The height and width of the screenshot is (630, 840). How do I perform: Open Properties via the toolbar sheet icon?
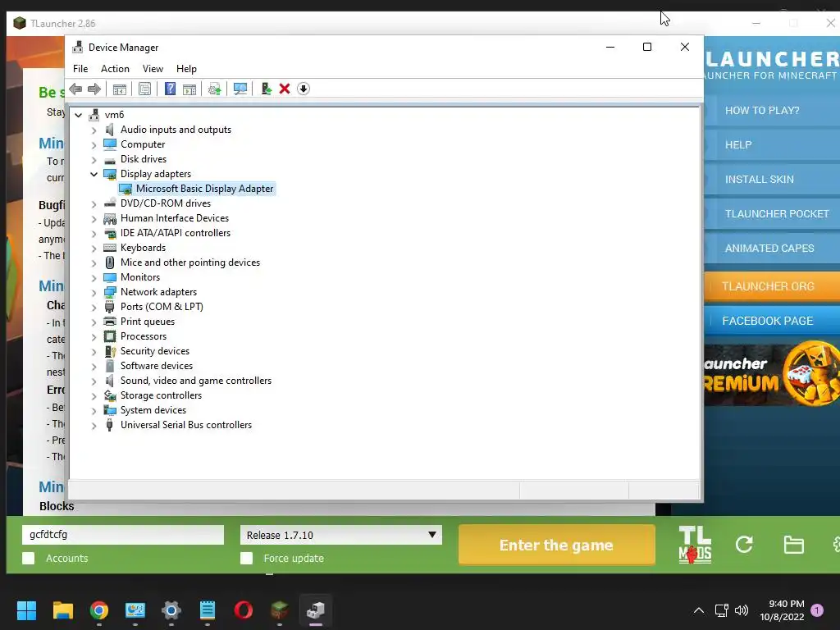click(144, 89)
